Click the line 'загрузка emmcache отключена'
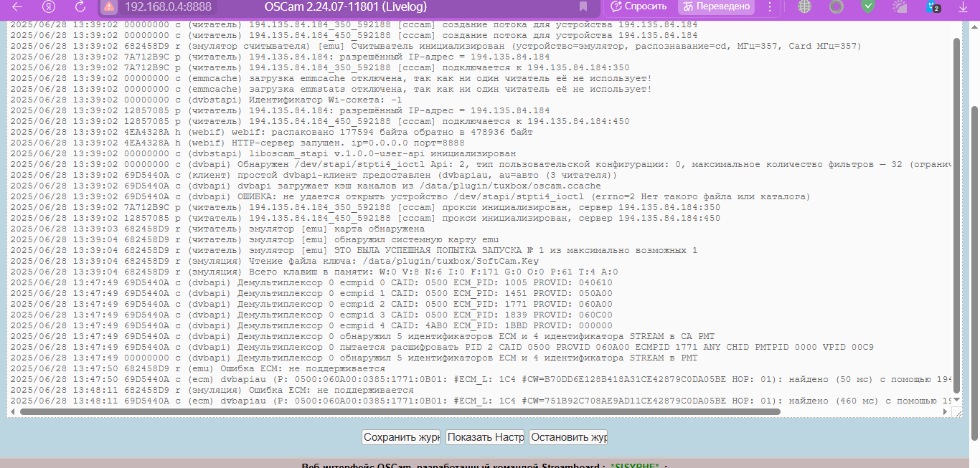 331,78
